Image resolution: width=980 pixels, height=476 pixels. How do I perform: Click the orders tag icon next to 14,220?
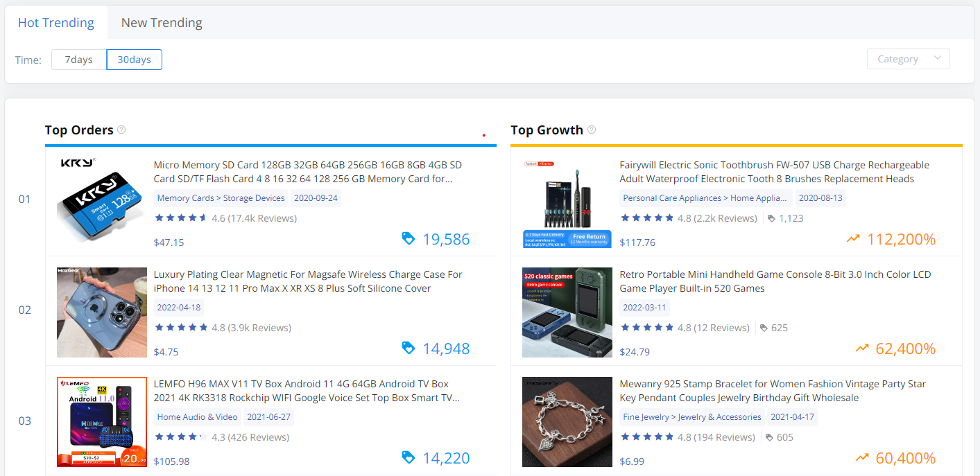tap(409, 457)
